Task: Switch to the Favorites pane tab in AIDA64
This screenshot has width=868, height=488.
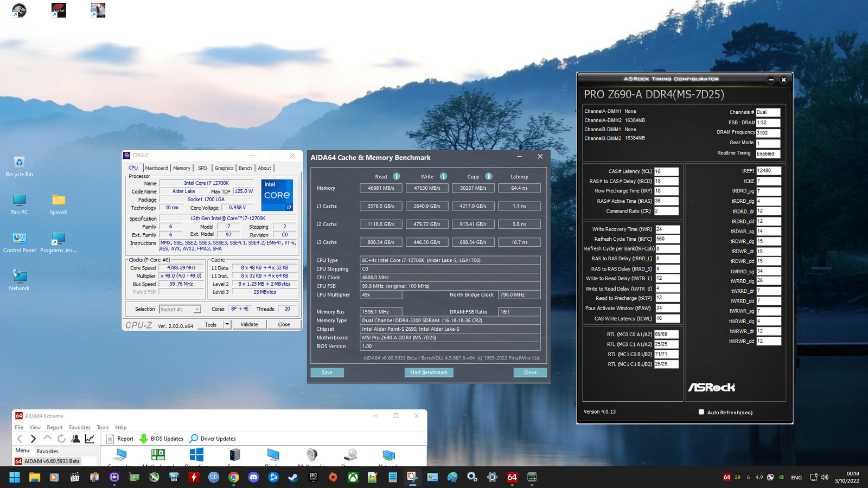Action: coord(48,451)
